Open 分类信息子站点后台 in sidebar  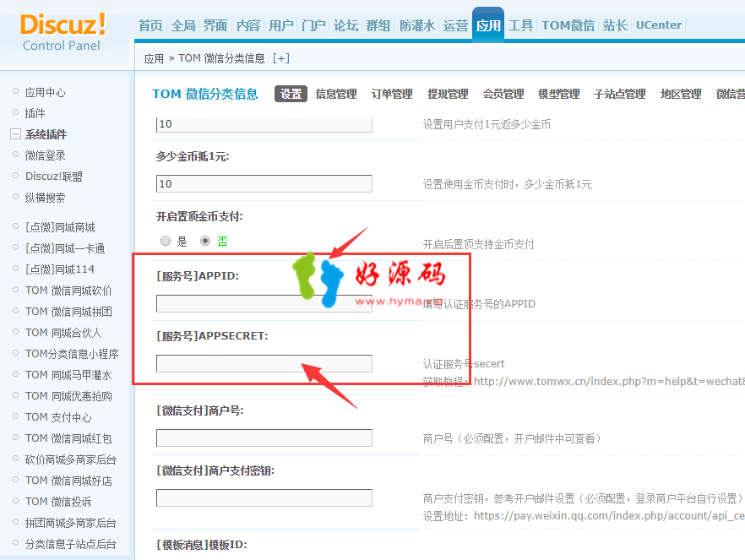[71, 544]
